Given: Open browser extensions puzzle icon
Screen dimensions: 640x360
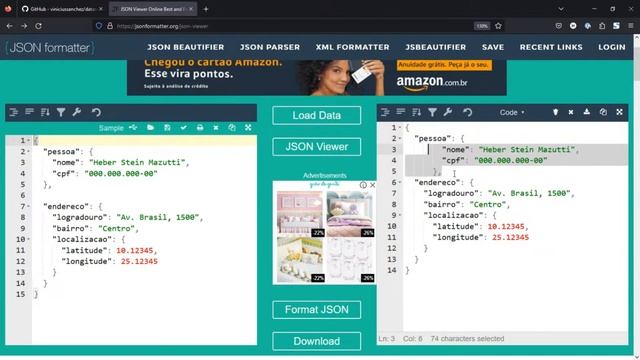Looking at the screenshot, I should pos(602,26).
